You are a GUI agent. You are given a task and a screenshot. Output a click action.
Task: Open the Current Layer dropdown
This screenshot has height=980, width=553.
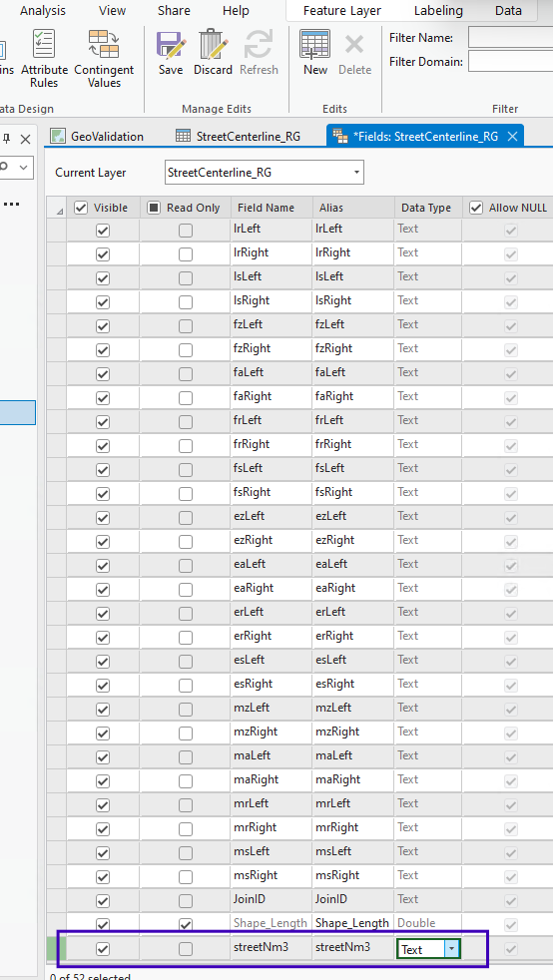coord(265,173)
